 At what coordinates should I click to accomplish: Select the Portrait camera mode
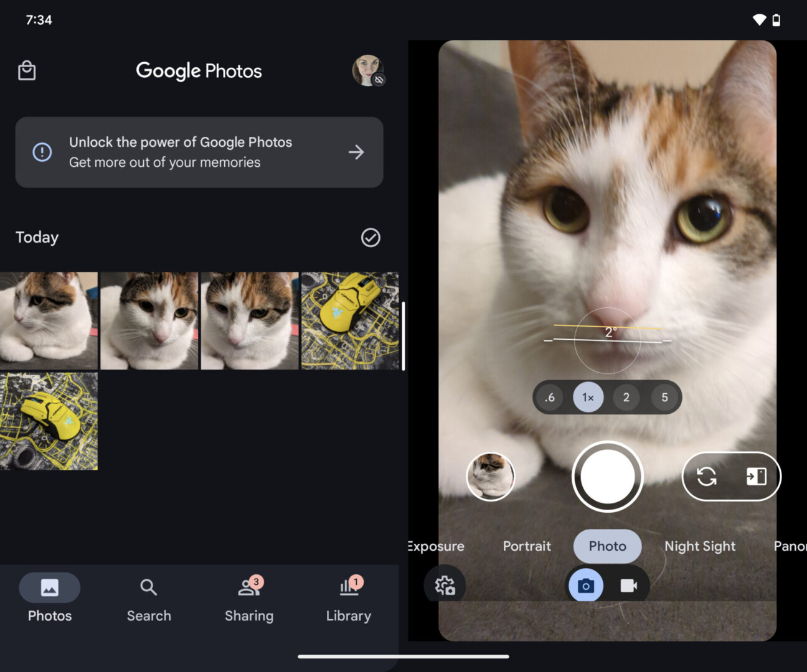tap(527, 546)
